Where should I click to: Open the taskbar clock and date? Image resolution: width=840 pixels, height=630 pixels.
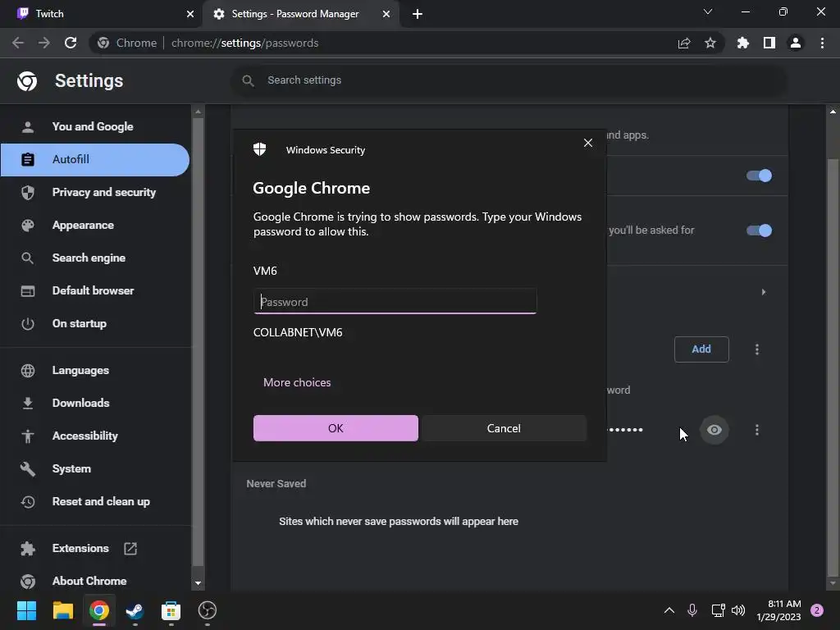(779, 610)
